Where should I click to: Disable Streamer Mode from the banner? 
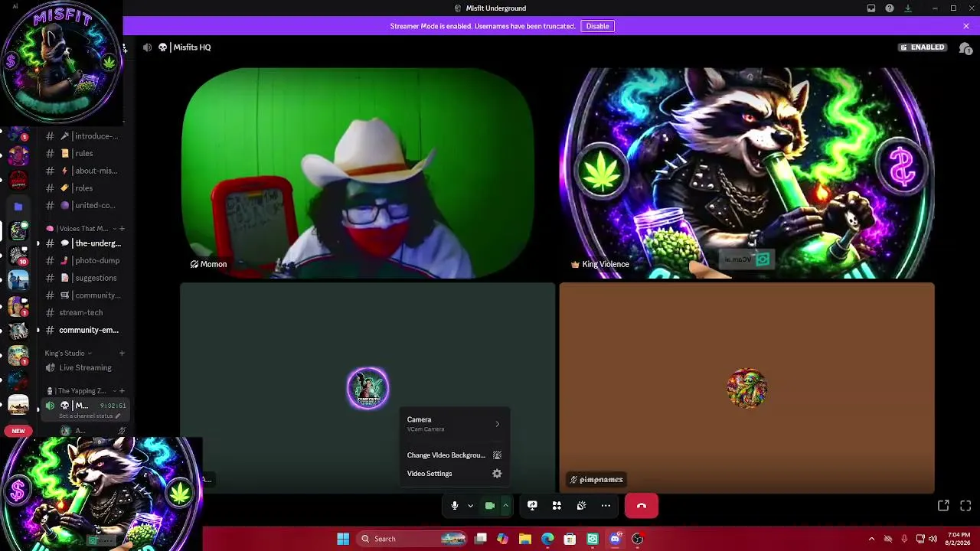(x=597, y=26)
